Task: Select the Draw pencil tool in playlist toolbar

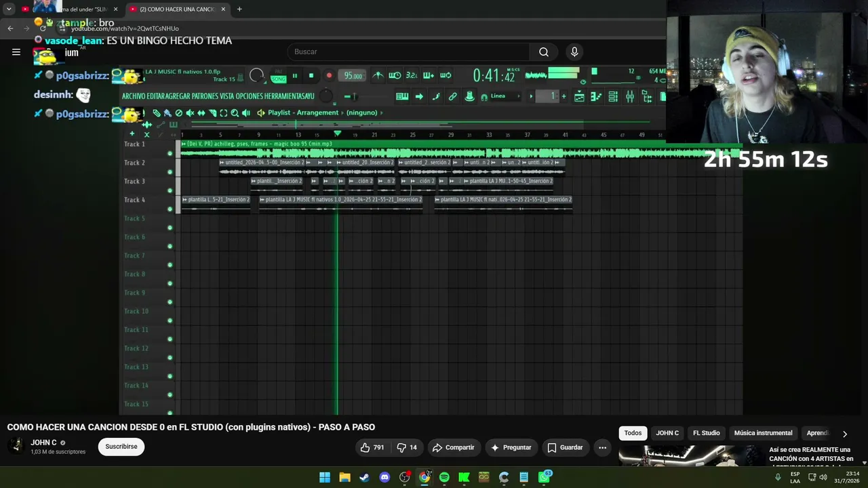Action: tap(157, 113)
